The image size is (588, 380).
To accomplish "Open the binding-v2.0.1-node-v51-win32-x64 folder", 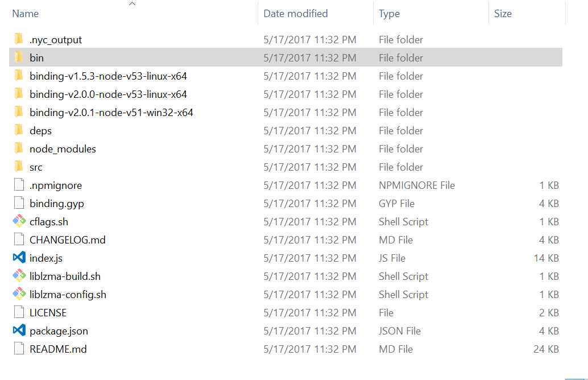I will tap(111, 112).
